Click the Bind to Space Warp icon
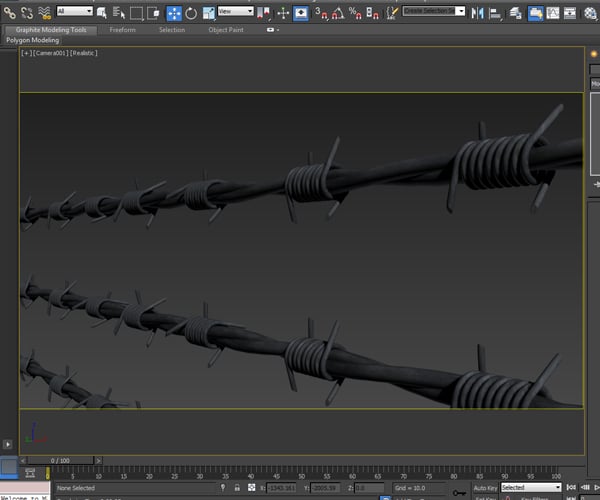Screen dimensions: 600x500 click(45, 13)
